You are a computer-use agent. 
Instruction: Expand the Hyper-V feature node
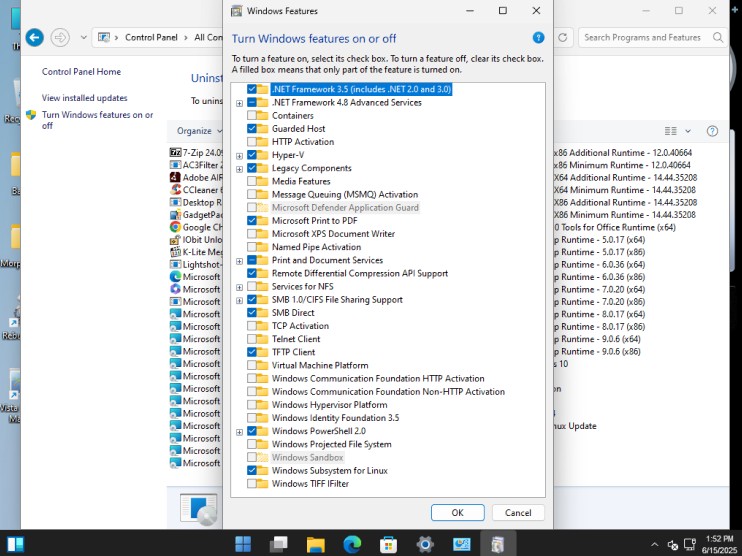(239, 156)
